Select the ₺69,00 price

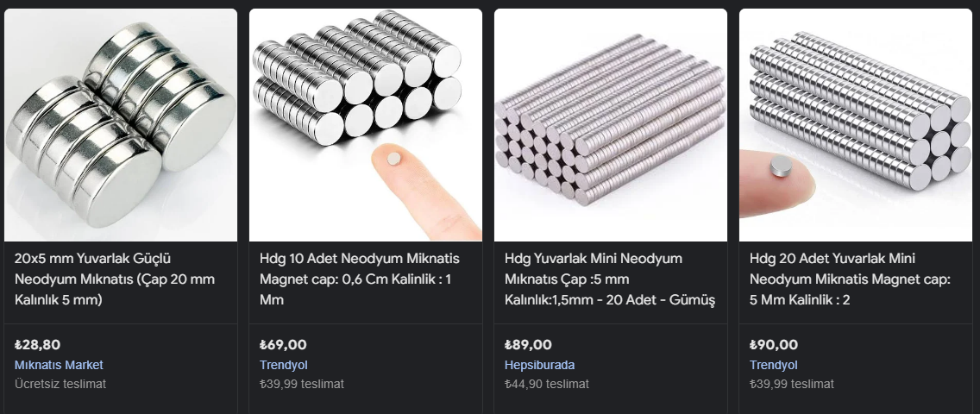point(283,345)
